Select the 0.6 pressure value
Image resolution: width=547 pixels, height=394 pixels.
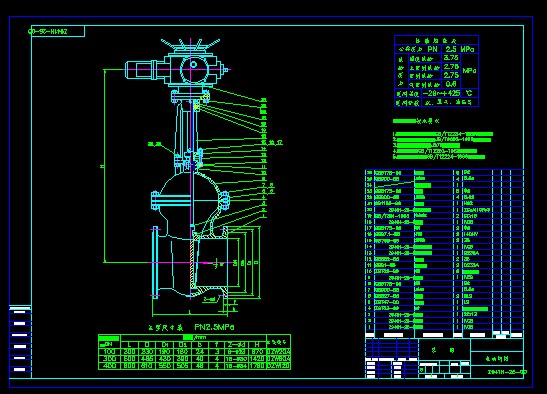click(x=451, y=84)
